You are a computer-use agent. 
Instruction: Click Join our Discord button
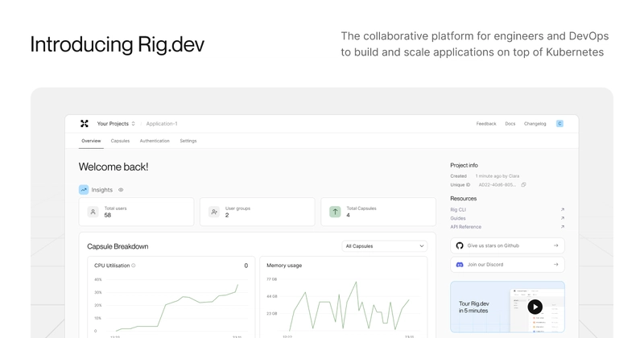tap(507, 264)
